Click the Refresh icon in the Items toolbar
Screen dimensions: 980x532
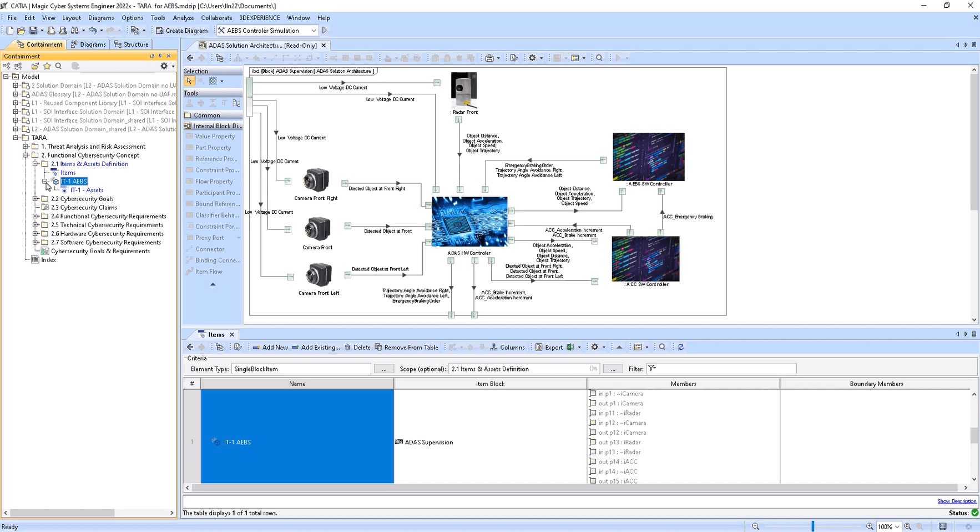click(x=681, y=347)
